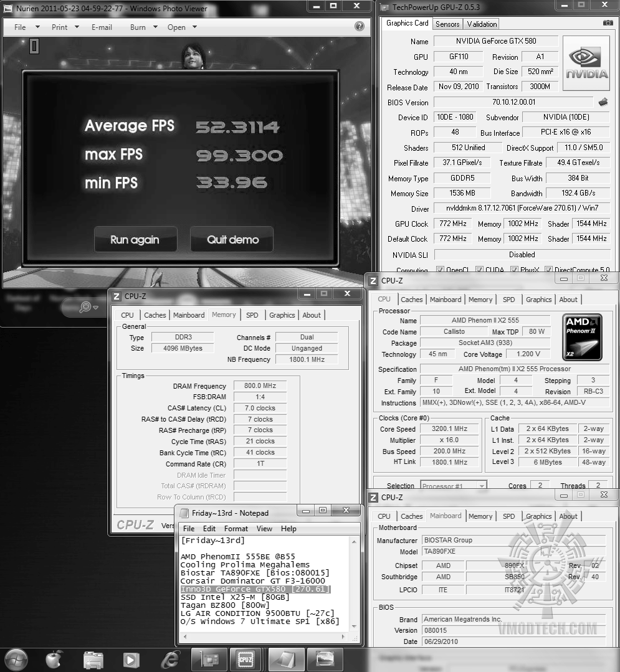Click the GPU-Z camera screenshot icon
This screenshot has width=620, height=672.
click(x=608, y=23)
